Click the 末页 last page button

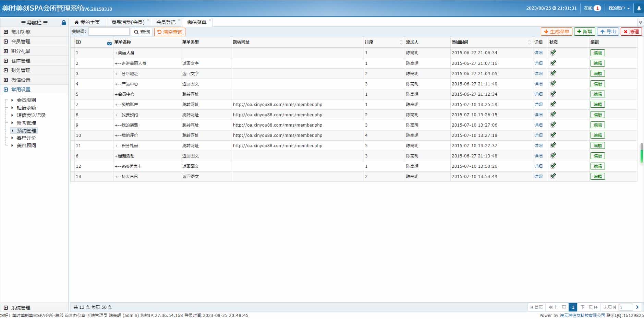tap(610, 307)
